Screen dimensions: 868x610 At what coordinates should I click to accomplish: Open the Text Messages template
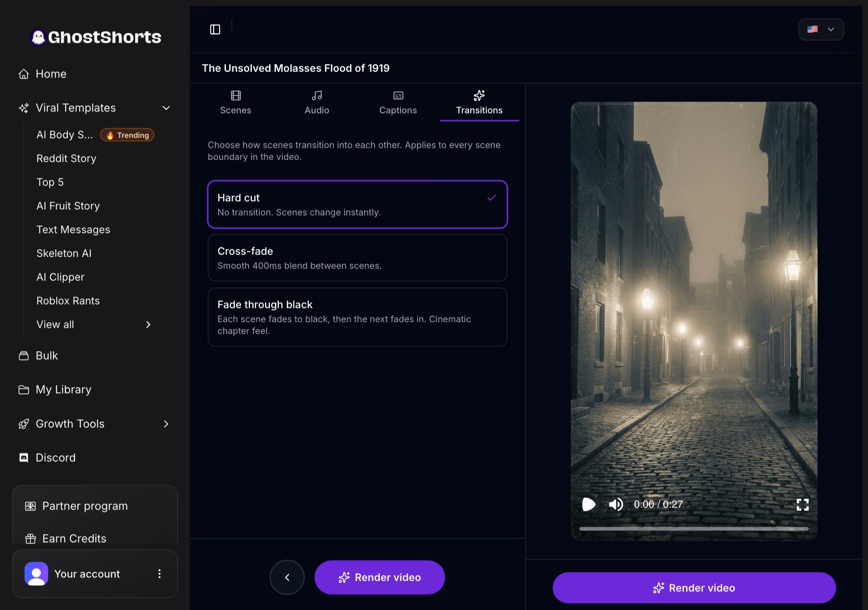pos(73,230)
